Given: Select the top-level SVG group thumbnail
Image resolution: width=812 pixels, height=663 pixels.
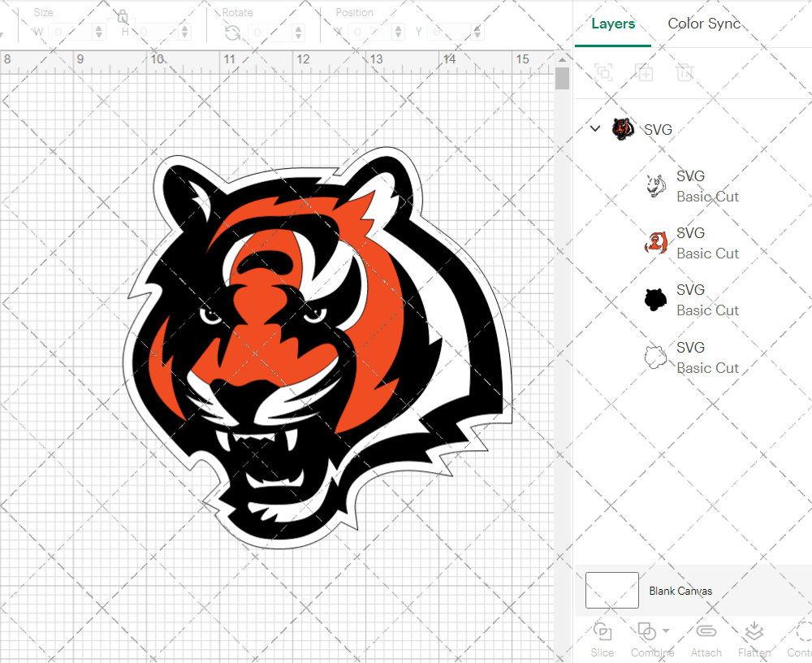Looking at the screenshot, I should coord(623,129).
